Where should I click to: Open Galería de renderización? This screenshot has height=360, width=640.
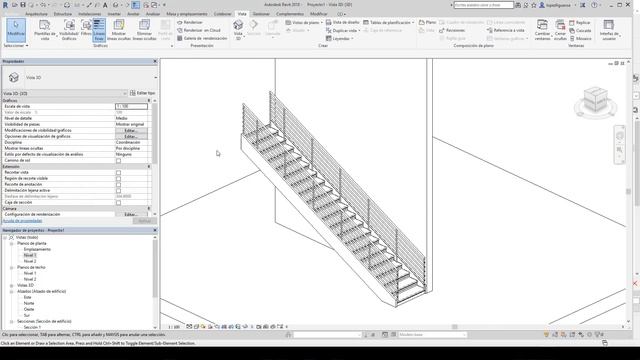(202, 38)
